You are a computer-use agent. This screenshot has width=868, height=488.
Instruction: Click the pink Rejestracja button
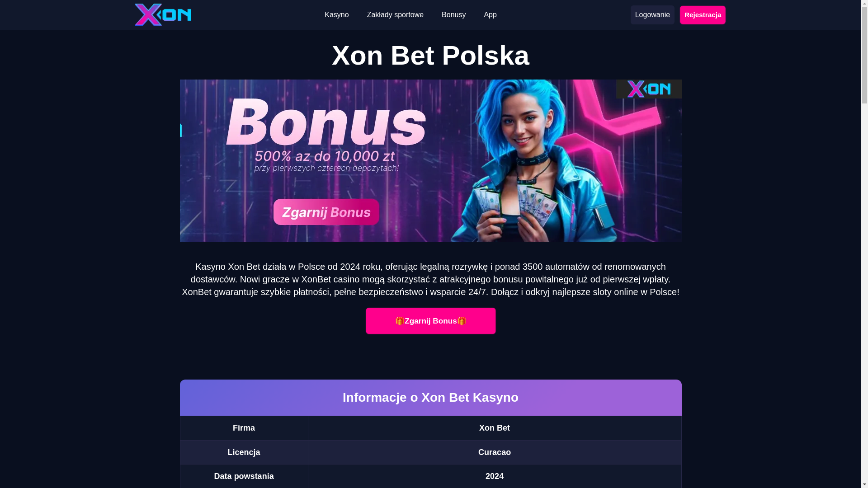click(703, 15)
